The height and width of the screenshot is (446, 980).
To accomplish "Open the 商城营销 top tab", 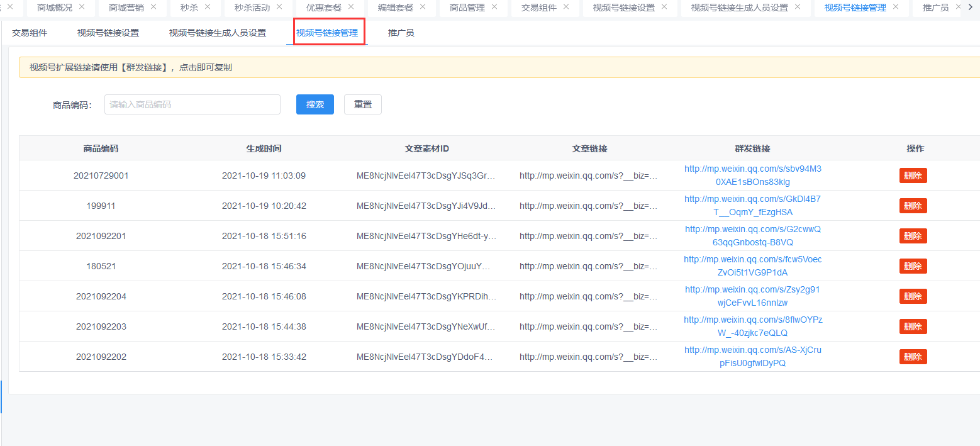I will (x=126, y=8).
